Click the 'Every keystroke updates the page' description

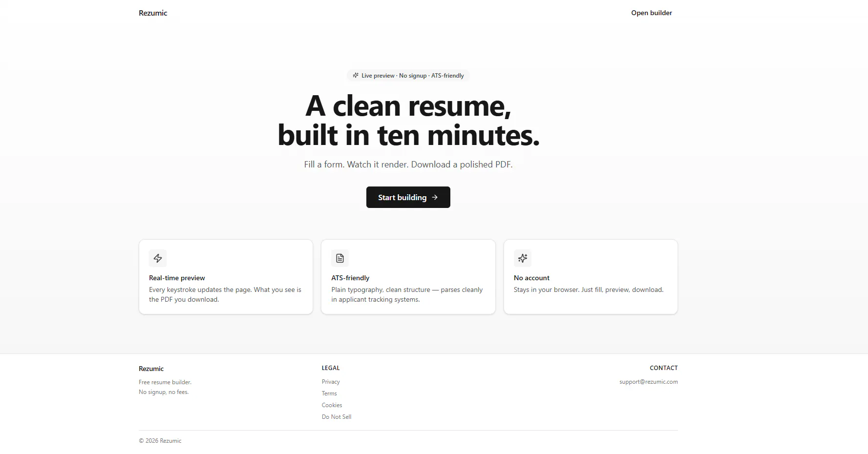[225, 294]
